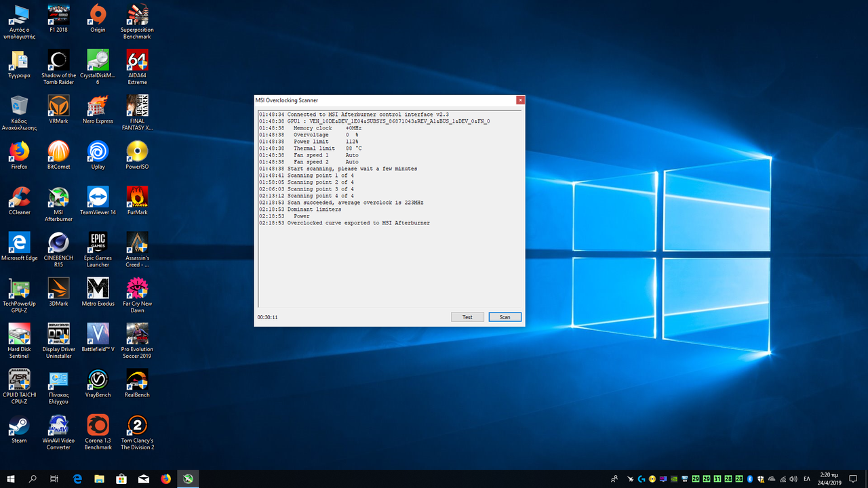Select the PowerISO desktop icon
The width and height of the screenshot is (868, 488).
[137, 155]
